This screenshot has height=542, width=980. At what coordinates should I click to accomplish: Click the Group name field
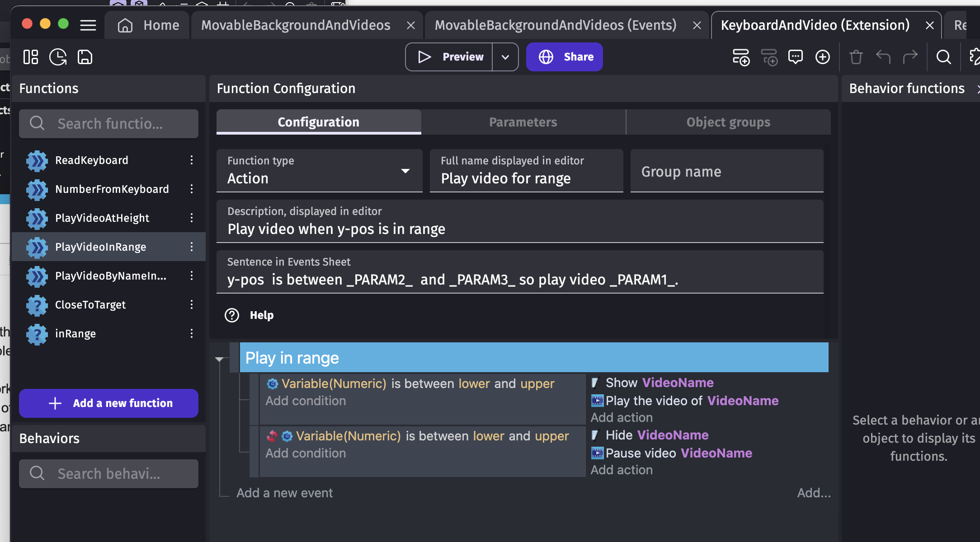tap(727, 171)
